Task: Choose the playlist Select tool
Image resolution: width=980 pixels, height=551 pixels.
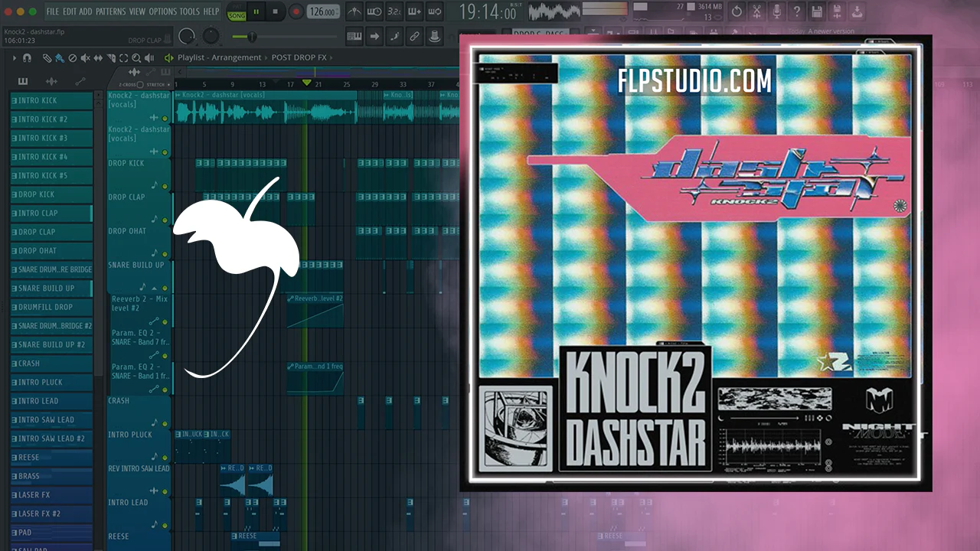Action: pos(123,58)
